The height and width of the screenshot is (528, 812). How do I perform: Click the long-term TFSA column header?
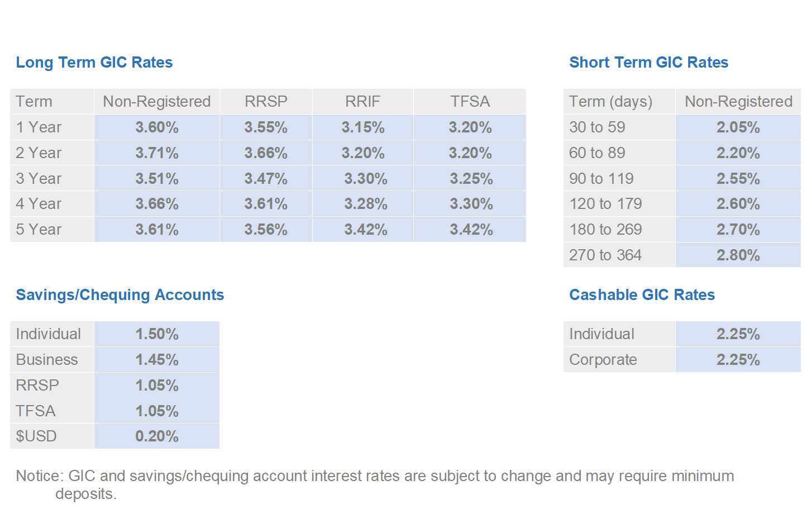(470, 102)
